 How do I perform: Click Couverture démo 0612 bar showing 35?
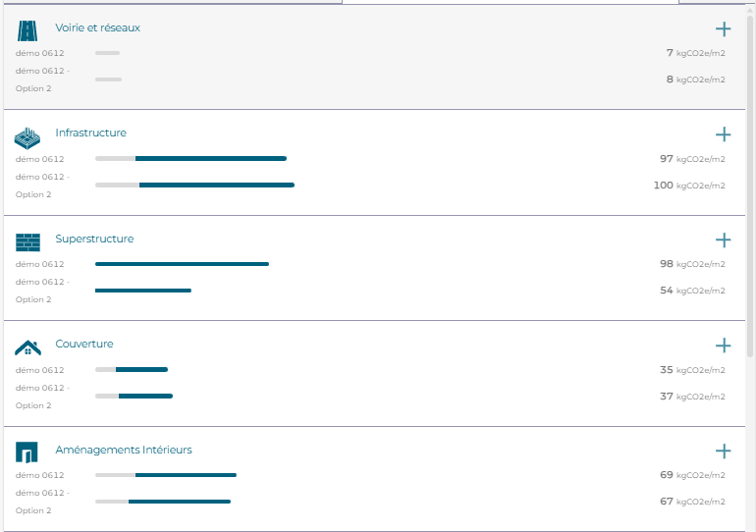click(132, 370)
